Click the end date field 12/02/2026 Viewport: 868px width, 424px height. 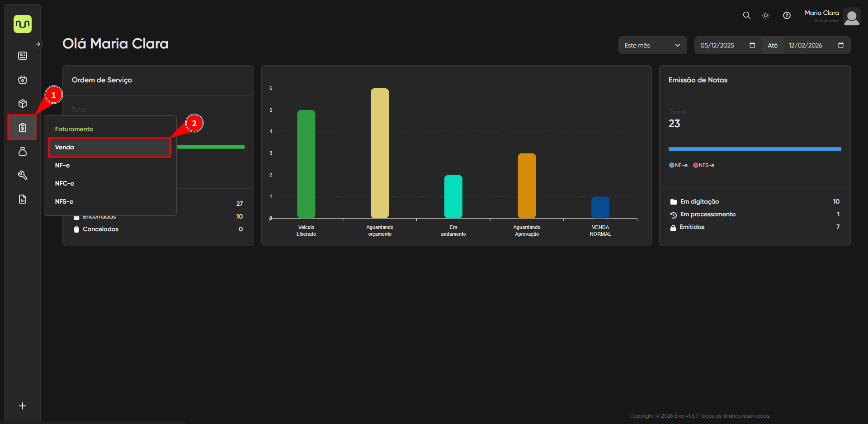click(805, 45)
